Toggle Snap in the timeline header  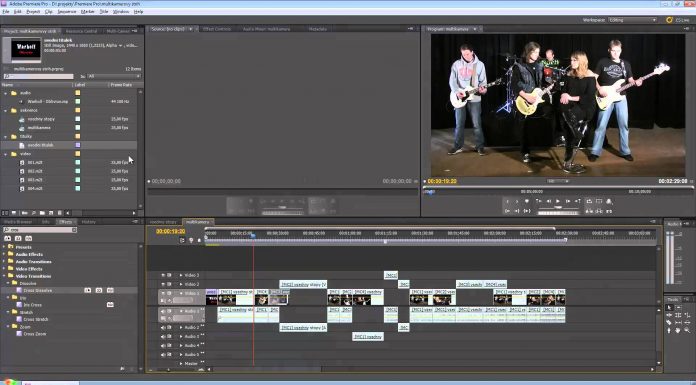pyautogui.click(x=182, y=240)
